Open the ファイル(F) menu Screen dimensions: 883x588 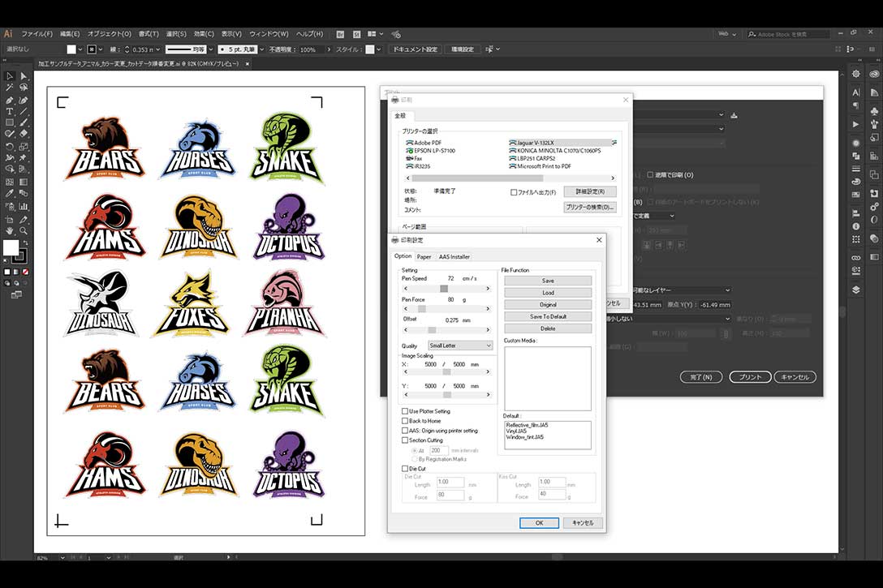coord(37,34)
